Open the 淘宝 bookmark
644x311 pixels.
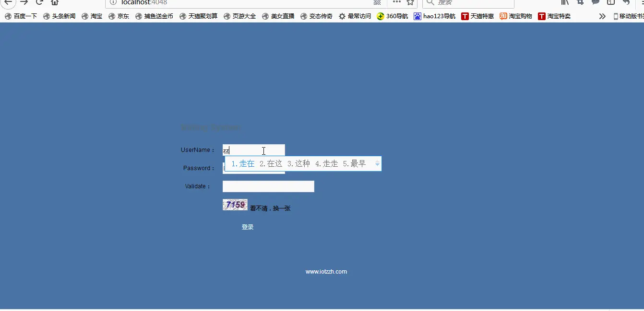point(92,16)
